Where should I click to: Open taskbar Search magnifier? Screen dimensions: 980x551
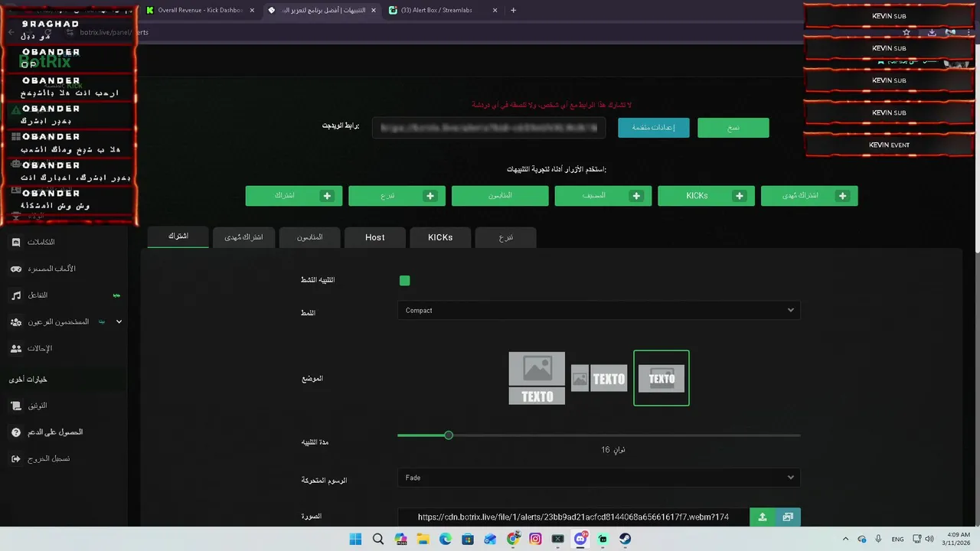click(x=378, y=540)
